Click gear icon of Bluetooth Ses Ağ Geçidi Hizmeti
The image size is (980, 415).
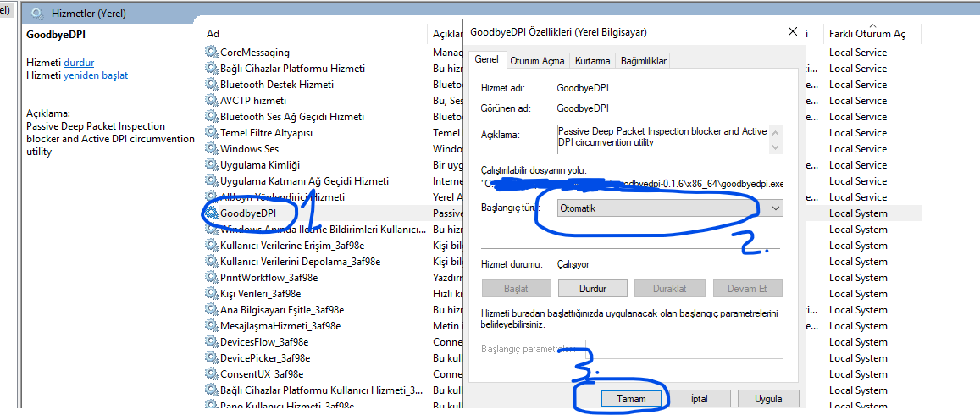point(212,117)
